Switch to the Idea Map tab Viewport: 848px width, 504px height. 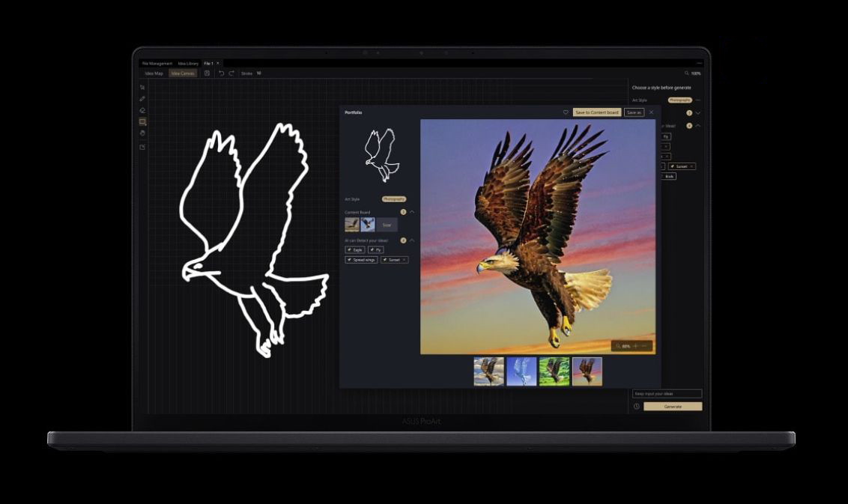[154, 73]
